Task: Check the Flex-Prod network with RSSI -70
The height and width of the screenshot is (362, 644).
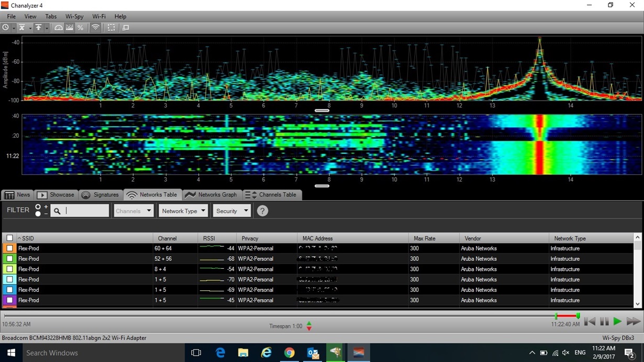Action: coord(9,279)
